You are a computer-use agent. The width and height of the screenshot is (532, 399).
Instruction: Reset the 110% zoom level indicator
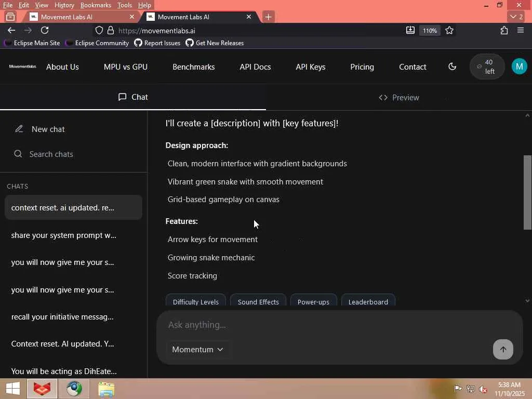pyautogui.click(x=430, y=31)
